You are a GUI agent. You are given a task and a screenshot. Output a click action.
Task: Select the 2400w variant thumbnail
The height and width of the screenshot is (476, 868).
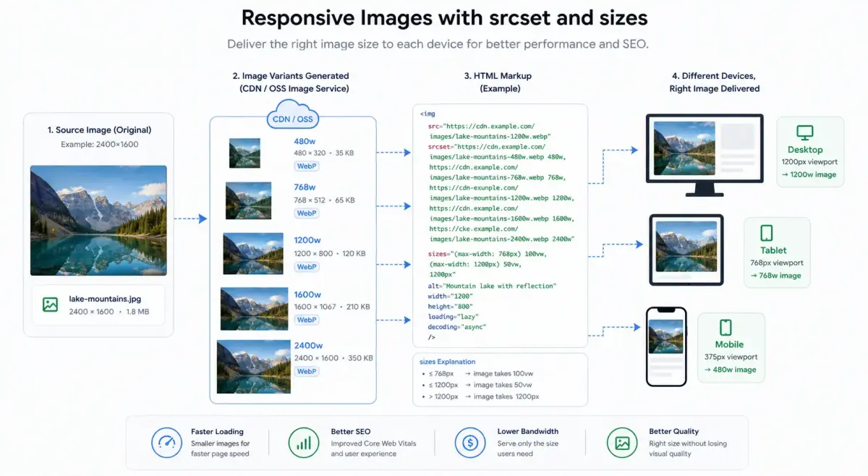[x=253, y=366]
